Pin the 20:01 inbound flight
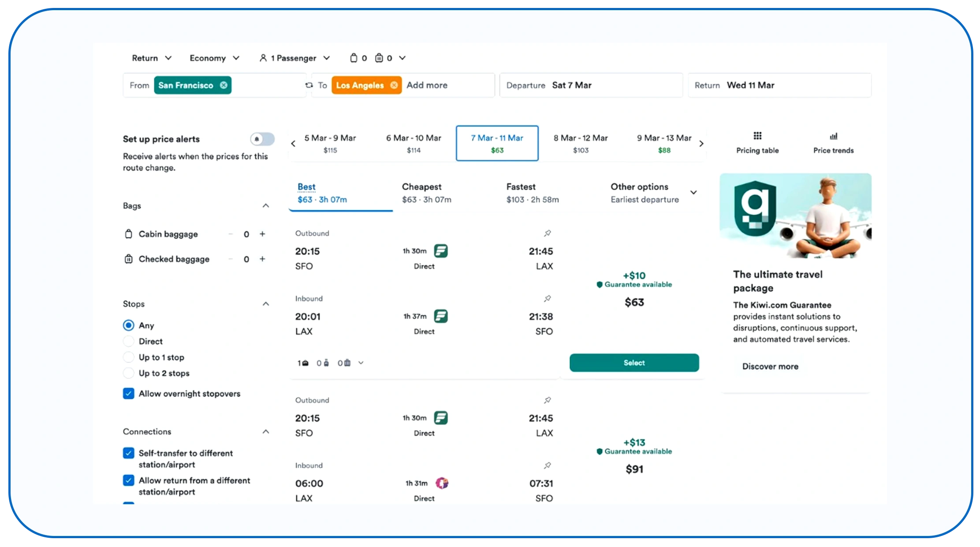Image resolution: width=980 pixels, height=547 pixels. pos(547,298)
